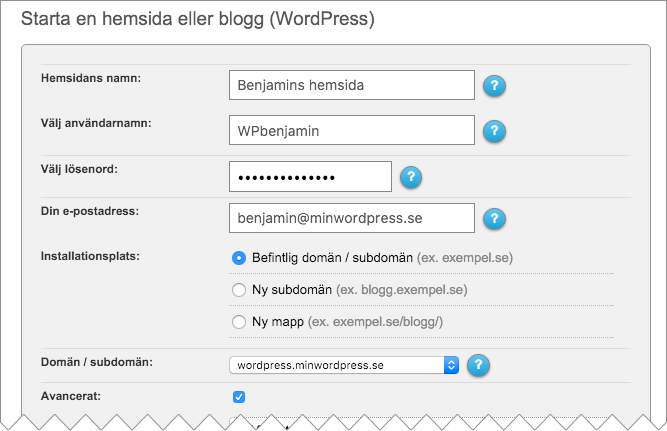
Task: Open help for Domän / subdomän dropdown
Action: pos(479,365)
